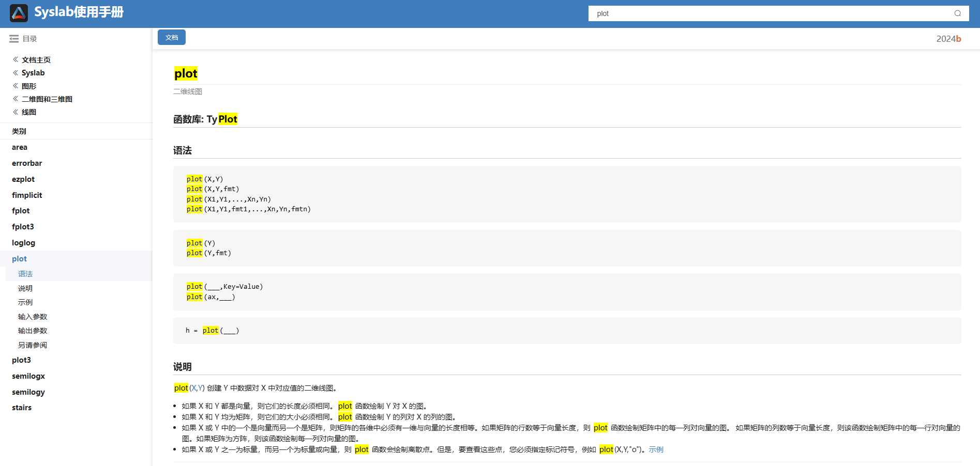Click the 2024b version label
This screenshot has width=980, height=466.
coord(948,39)
